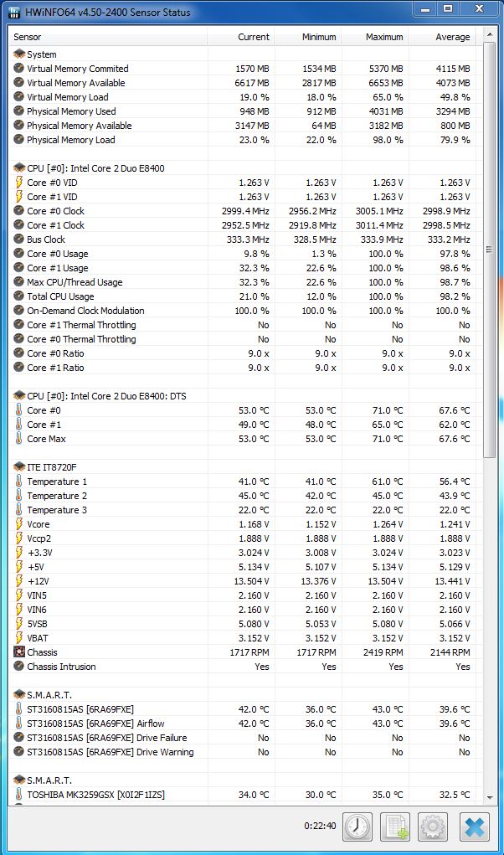Select the Core #0 Usage row

pyautogui.click(x=243, y=254)
